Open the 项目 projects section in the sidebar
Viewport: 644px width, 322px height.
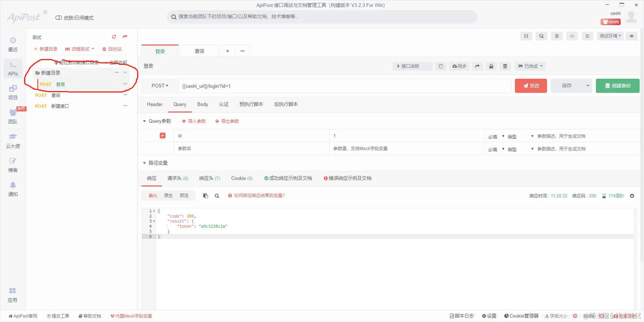[13, 93]
